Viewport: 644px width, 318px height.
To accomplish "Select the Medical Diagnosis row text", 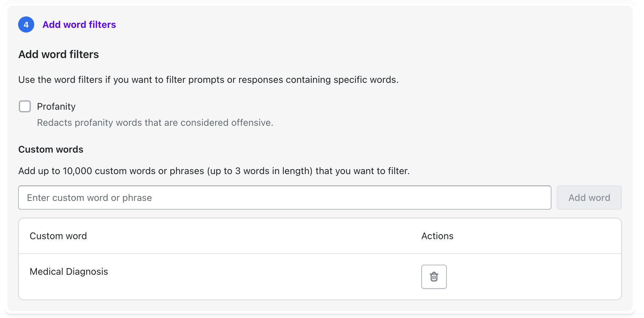I will pyautogui.click(x=69, y=271).
